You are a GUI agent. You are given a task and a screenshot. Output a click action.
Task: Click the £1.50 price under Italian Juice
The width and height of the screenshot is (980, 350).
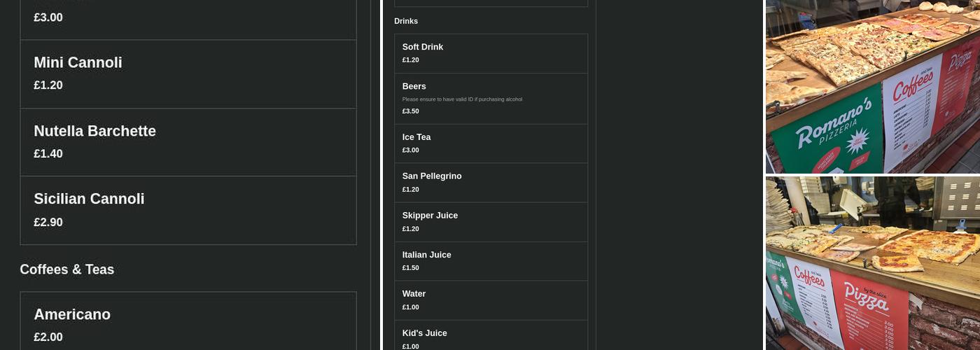tap(411, 268)
